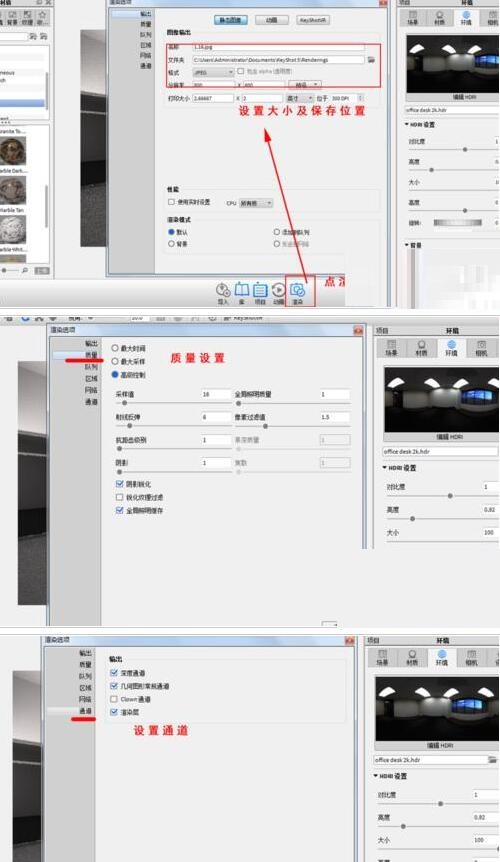Image resolution: width=500 pixels, height=862 pixels.
Task: Click the 动画 (Animation) icon in bottom toolbar
Action: point(279,290)
